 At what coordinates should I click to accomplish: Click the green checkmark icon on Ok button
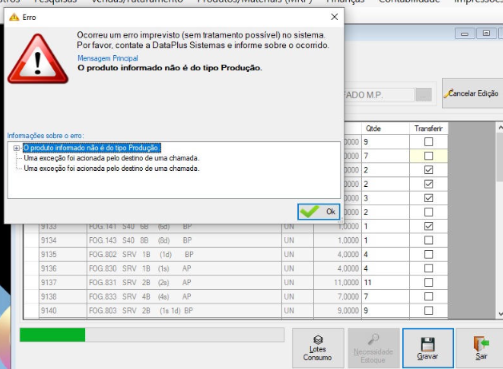(309, 211)
